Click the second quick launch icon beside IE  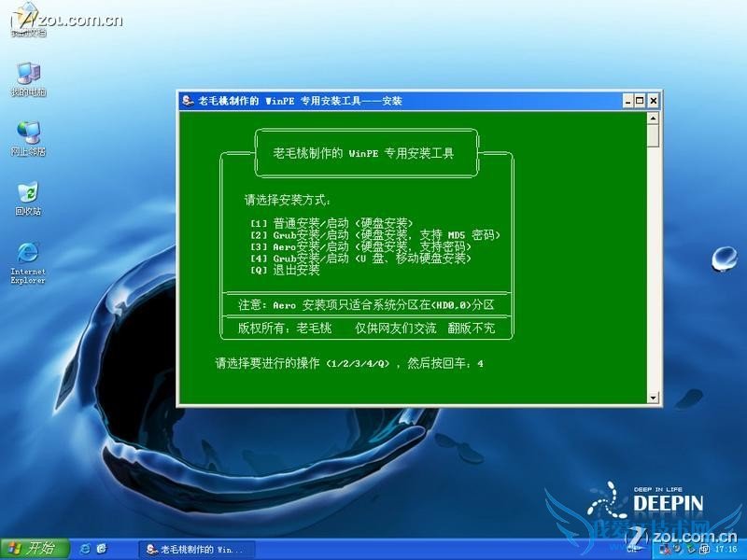click(102, 549)
